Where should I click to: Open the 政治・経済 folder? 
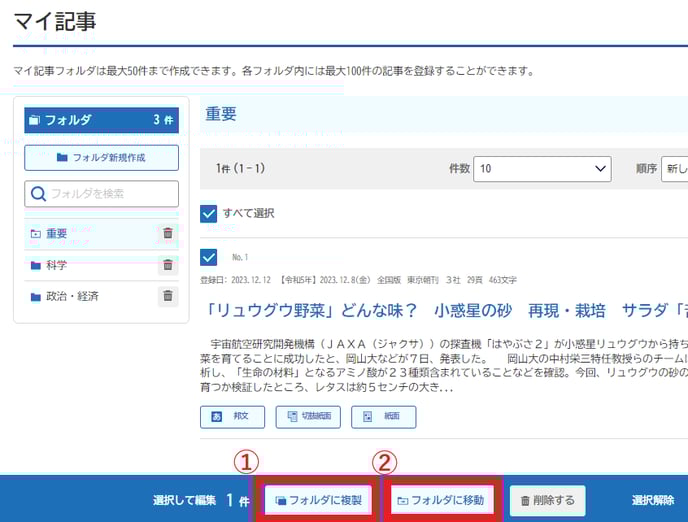pyautogui.click(x=72, y=297)
